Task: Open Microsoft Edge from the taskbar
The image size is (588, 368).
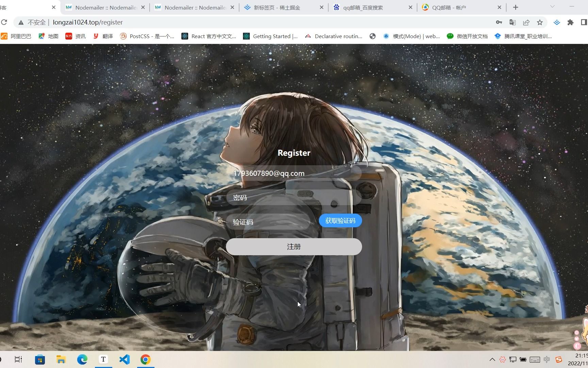Action: click(82, 359)
